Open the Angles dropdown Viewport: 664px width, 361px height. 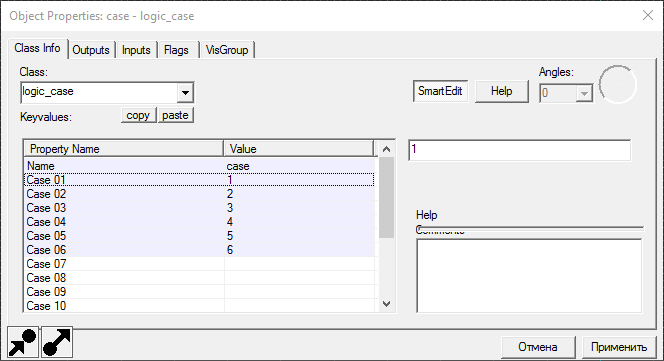click(x=584, y=93)
